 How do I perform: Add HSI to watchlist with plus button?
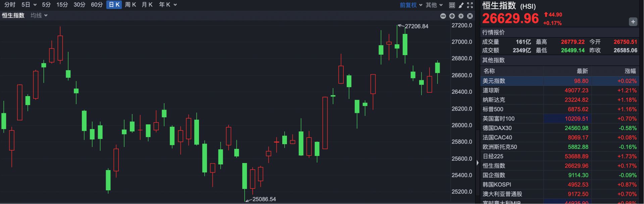(633, 22)
